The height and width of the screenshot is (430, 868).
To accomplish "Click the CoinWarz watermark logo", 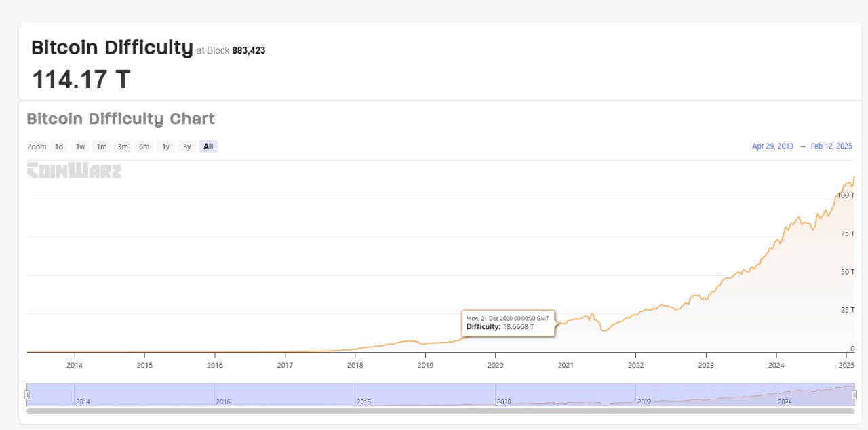I will pyautogui.click(x=74, y=170).
